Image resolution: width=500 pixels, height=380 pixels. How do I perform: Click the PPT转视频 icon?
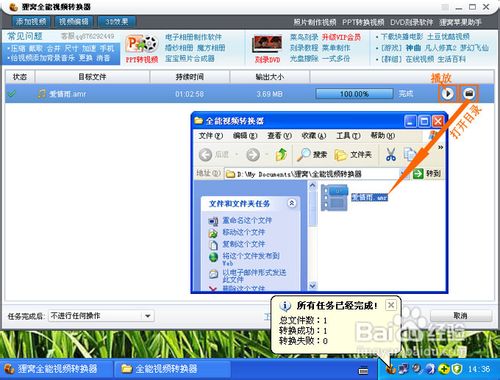pos(142,44)
